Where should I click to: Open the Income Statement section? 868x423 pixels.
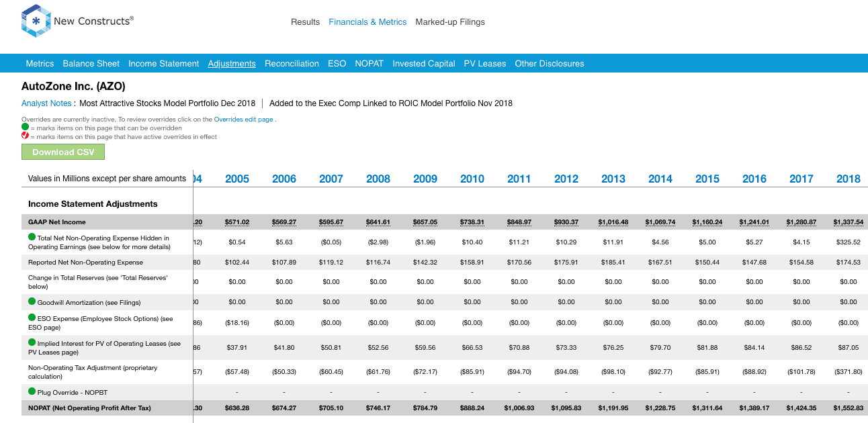point(164,64)
